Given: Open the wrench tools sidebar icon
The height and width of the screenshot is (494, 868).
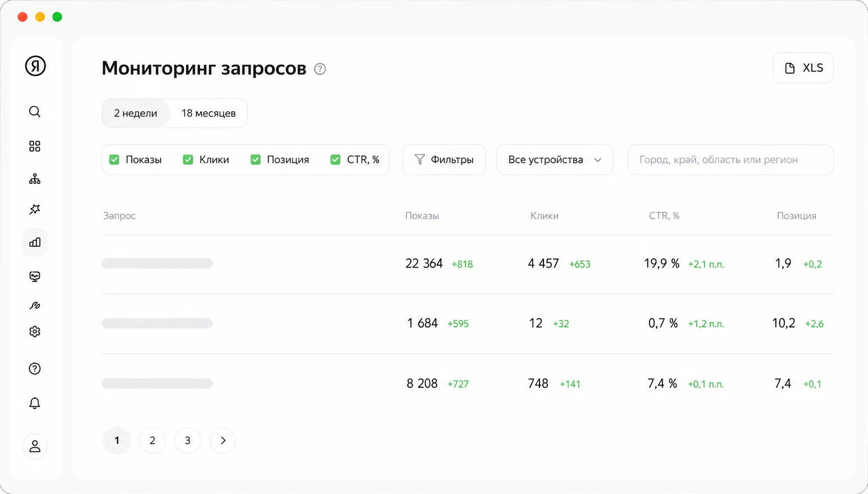Looking at the screenshot, I should tap(35, 305).
